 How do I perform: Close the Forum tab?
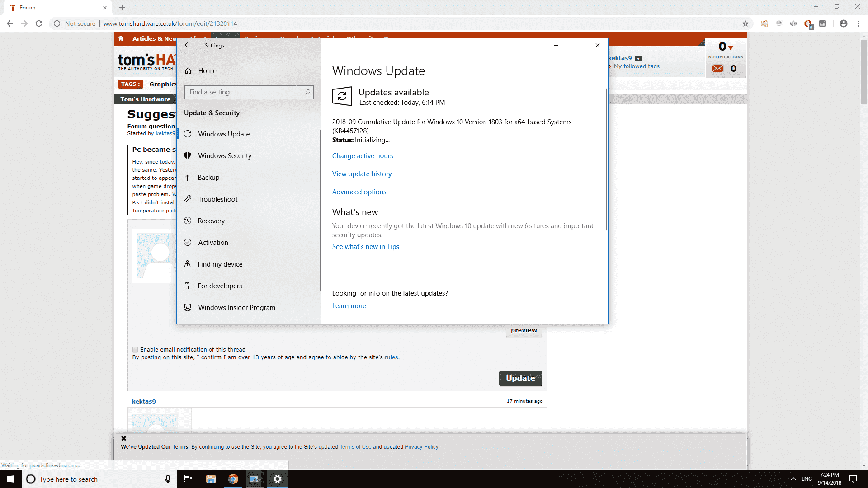105,8
